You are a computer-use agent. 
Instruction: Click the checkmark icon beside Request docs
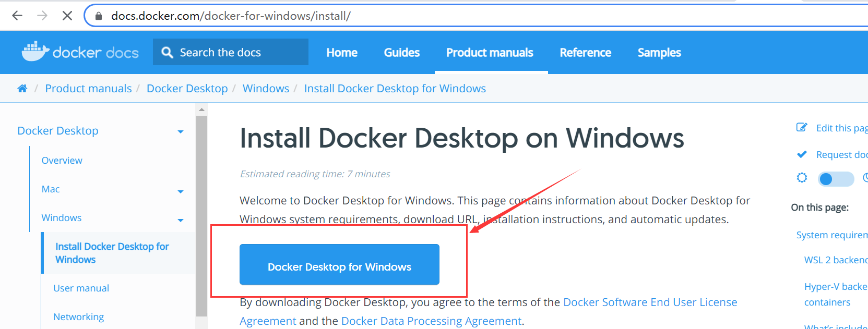[802, 154]
